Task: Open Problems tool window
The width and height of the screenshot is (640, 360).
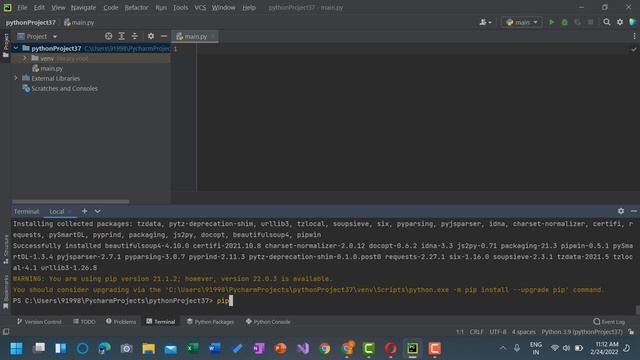Action: (x=121, y=322)
